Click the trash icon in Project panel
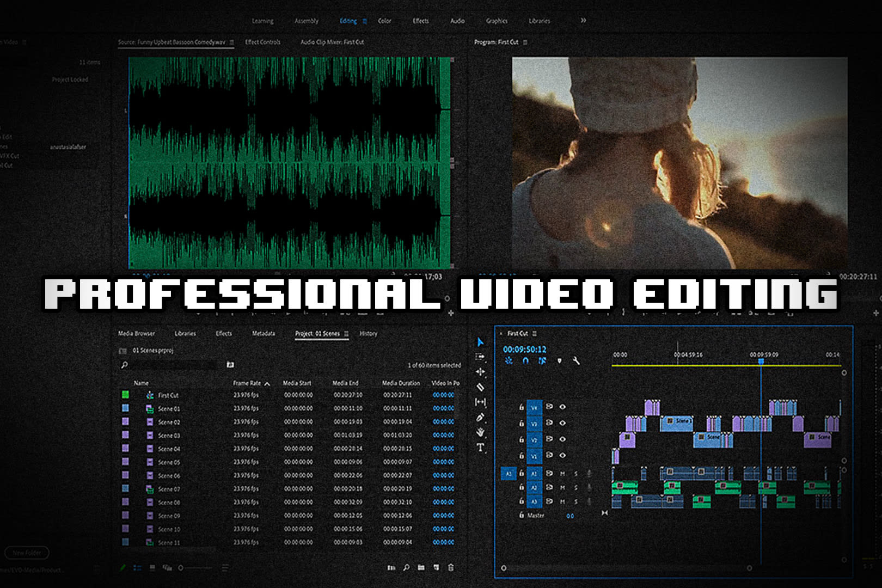 (451, 567)
